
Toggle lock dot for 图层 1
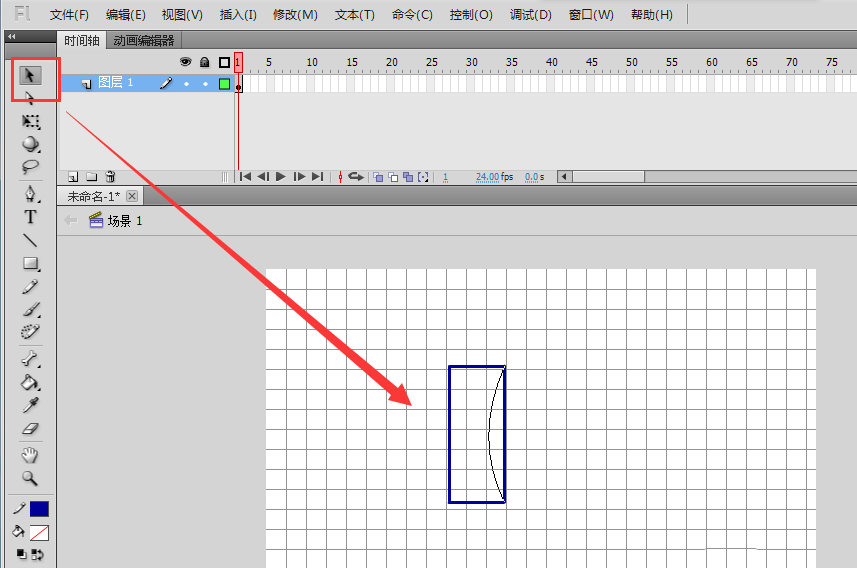(206, 84)
